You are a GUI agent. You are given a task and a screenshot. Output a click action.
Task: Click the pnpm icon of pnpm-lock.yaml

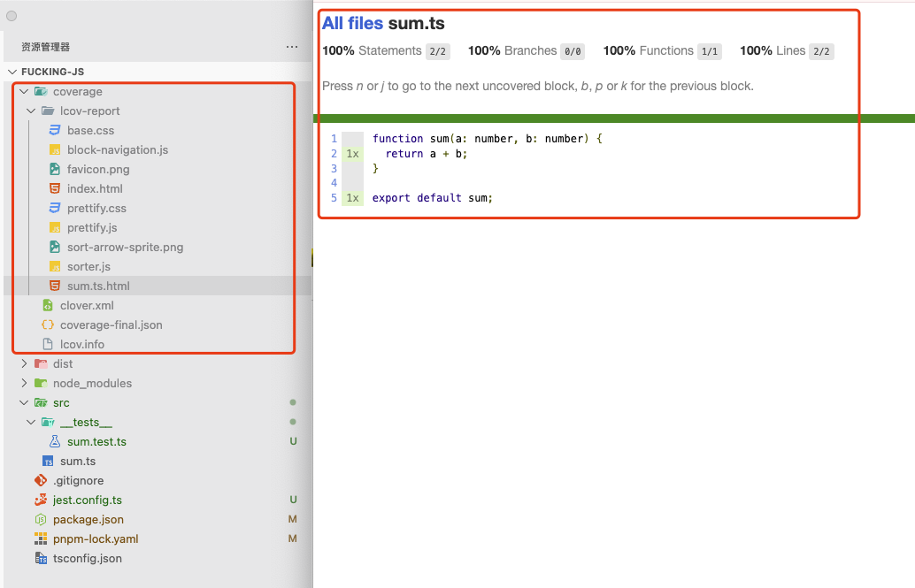point(41,538)
